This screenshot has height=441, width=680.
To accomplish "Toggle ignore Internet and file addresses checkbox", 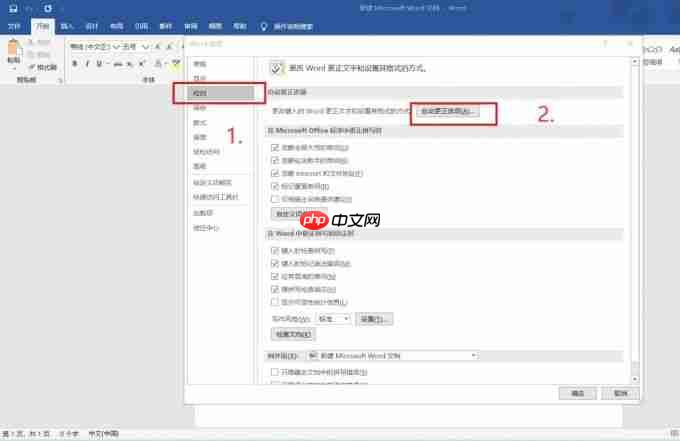I will (275, 173).
